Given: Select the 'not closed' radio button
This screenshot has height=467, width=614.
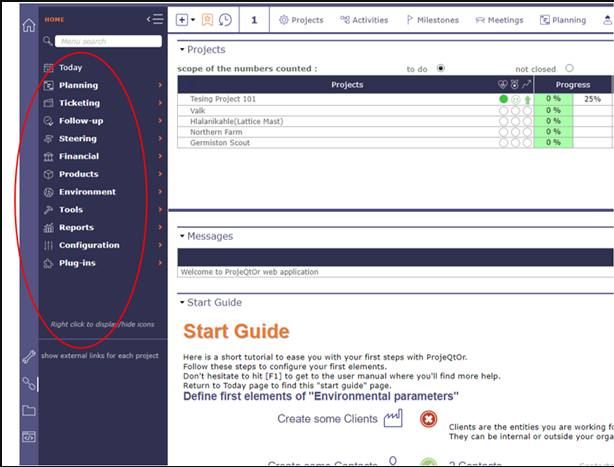Looking at the screenshot, I should coord(569,68).
